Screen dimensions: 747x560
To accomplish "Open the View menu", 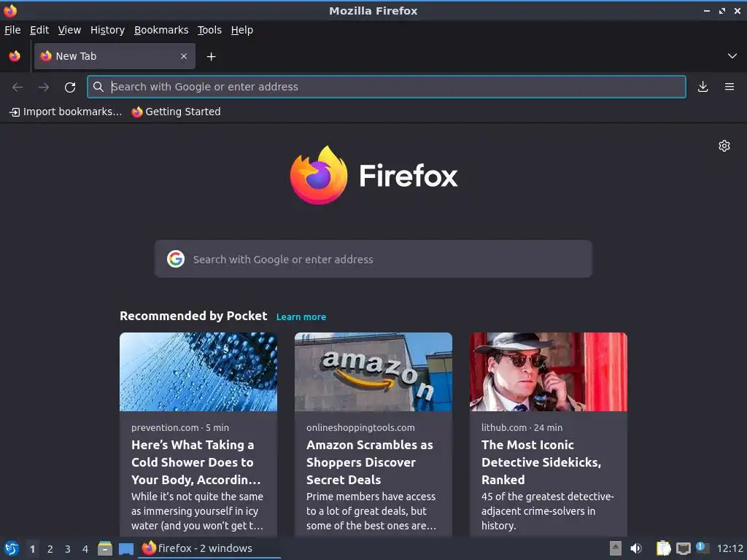I will [69, 30].
